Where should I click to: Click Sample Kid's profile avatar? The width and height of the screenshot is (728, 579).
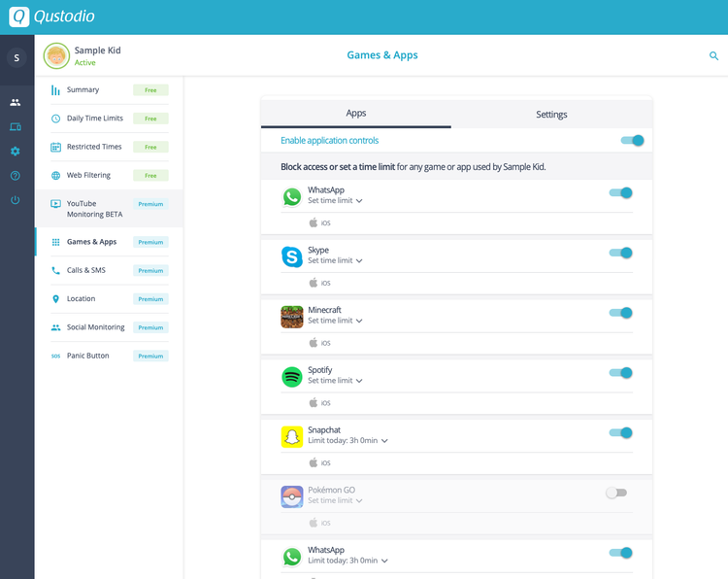click(56, 55)
